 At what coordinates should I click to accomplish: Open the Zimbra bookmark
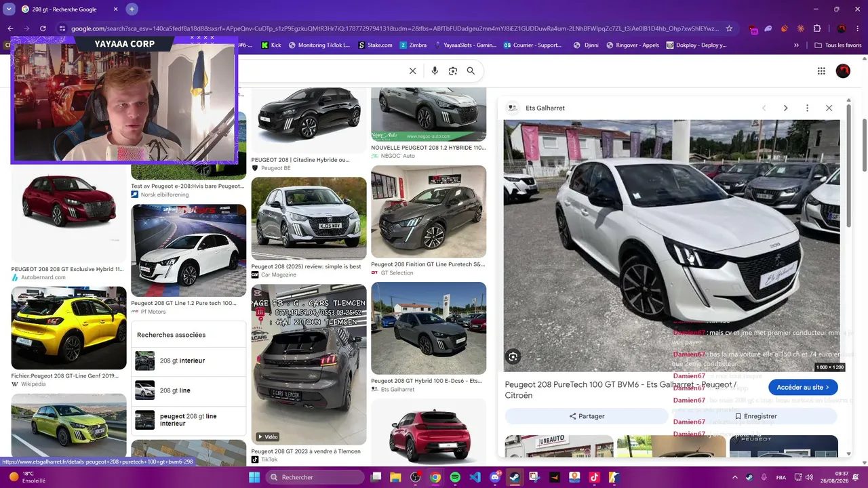pyautogui.click(x=413, y=45)
